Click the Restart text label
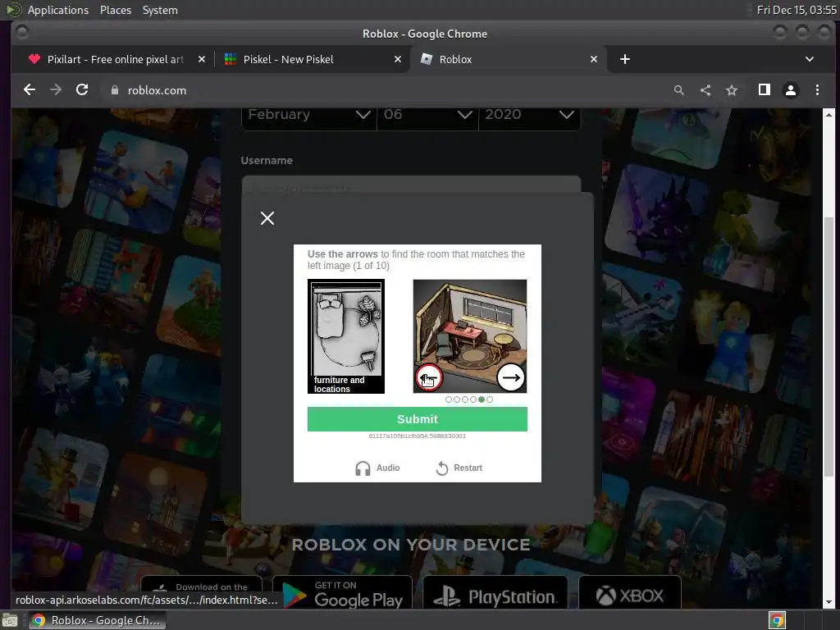This screenshot has width=840, height=630. point(468,468)
